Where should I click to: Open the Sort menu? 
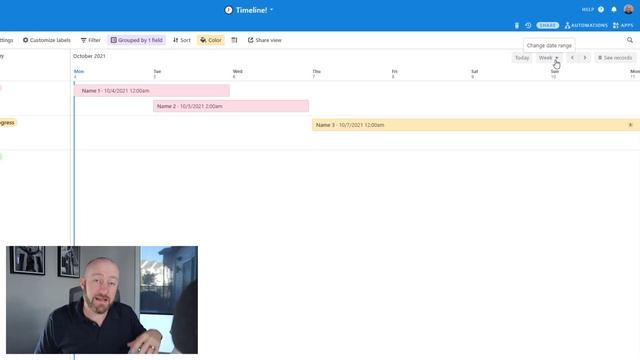[x=182, y=40]
